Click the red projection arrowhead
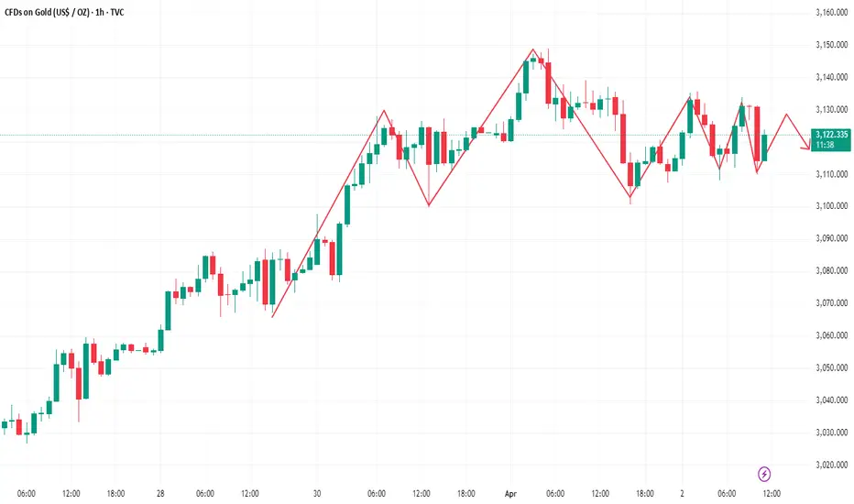Viewport: 854px width, 504px height. tap(806, 146)
